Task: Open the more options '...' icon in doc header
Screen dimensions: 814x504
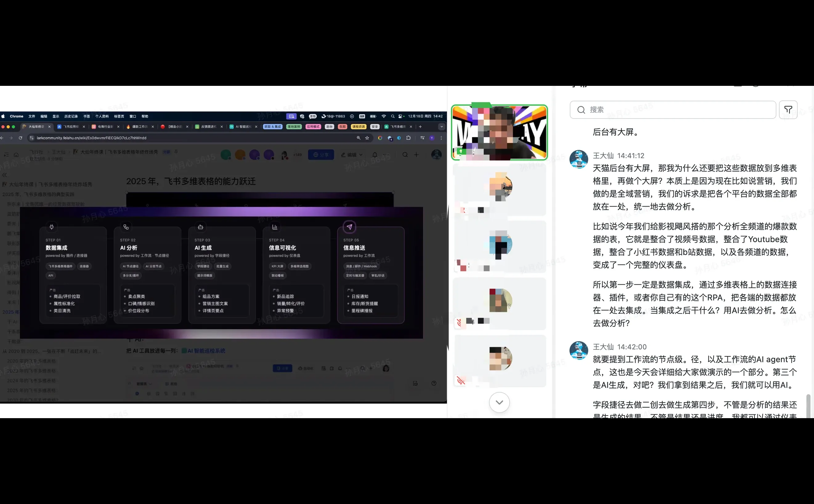Action: pos(386,155)
